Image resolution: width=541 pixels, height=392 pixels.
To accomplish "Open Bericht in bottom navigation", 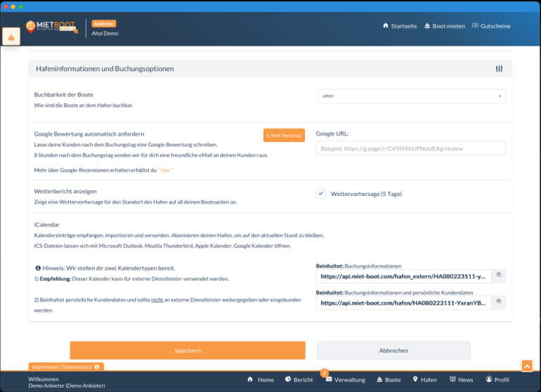I will (299, 380).
